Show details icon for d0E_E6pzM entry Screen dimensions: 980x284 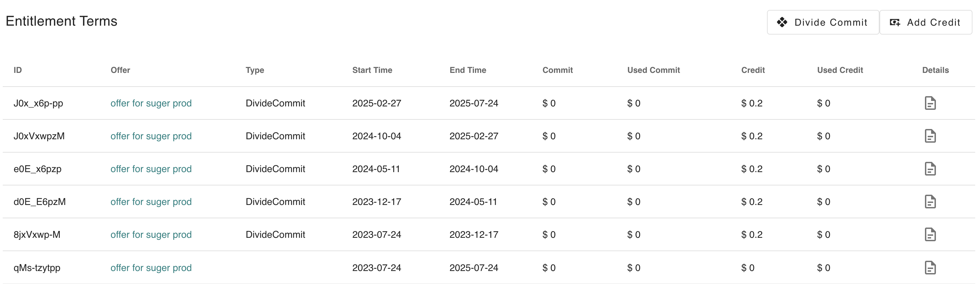click(x=930, y=202)
